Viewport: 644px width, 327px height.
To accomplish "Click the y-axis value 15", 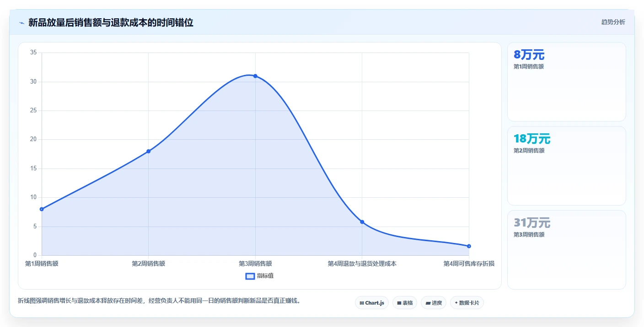I will [33, 169].
